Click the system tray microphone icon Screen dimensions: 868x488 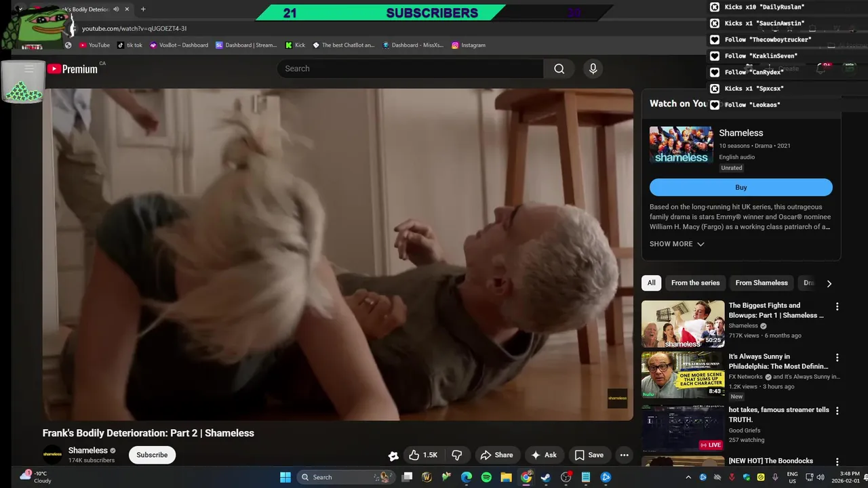click(775, 477)
